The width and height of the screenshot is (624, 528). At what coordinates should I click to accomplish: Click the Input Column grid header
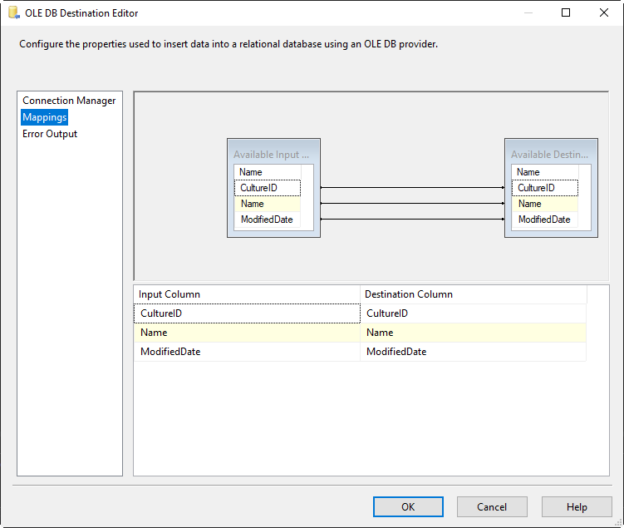click(x=247, y=294)
